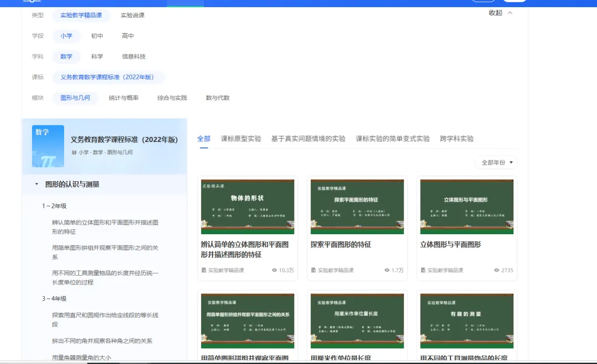Open the 3～4年级 tree node
597x364 pixels.
point(54,299)
